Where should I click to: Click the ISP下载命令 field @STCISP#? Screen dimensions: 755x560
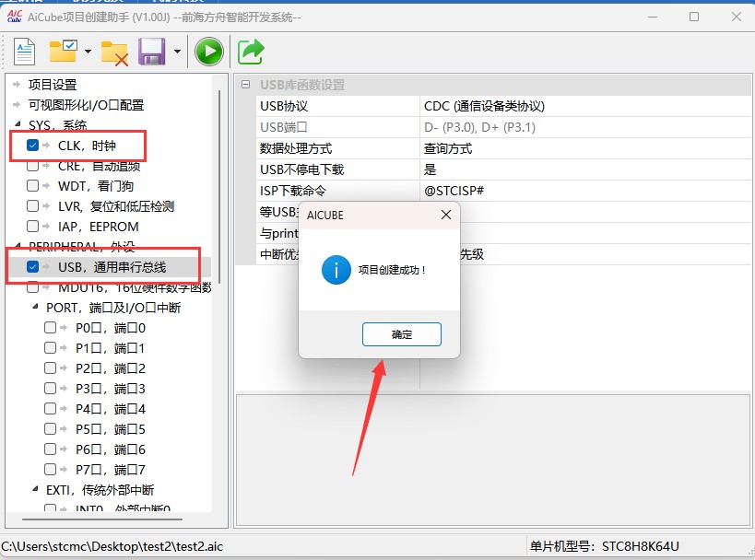[454, 191]
